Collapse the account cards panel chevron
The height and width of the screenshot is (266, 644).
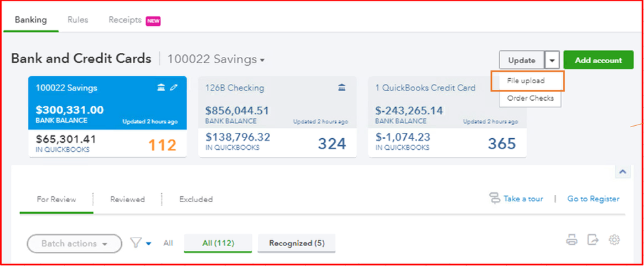tap(623, 171)
